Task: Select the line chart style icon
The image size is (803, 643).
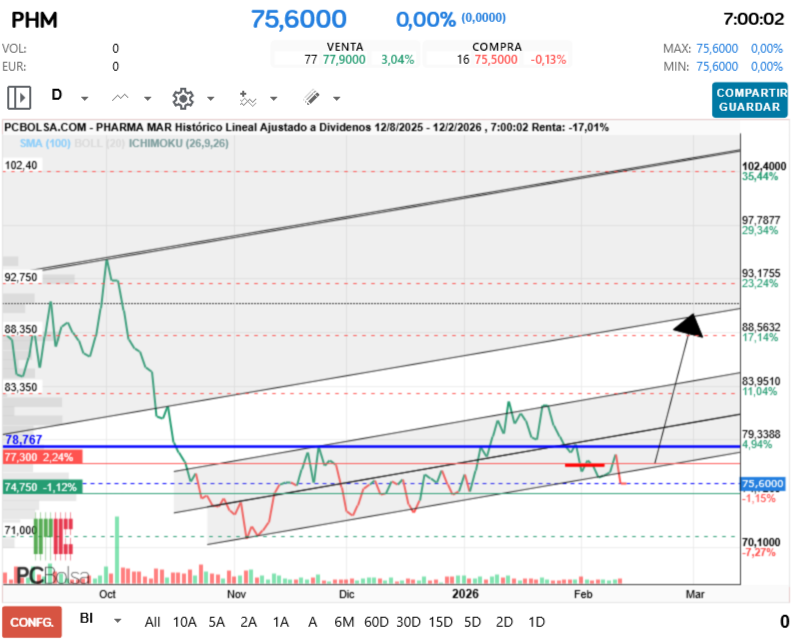Action: [119, 98]
